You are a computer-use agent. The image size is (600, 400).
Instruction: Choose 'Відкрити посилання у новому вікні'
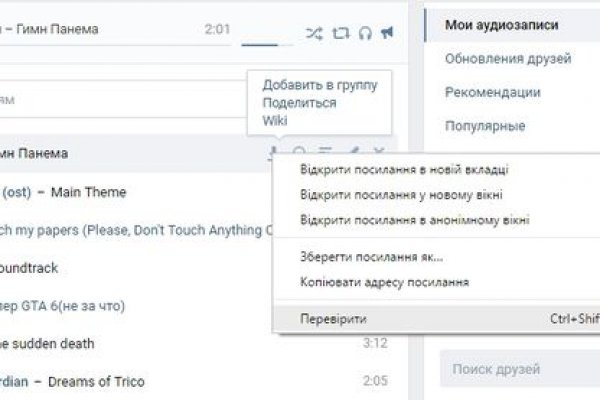coord(400,194)
